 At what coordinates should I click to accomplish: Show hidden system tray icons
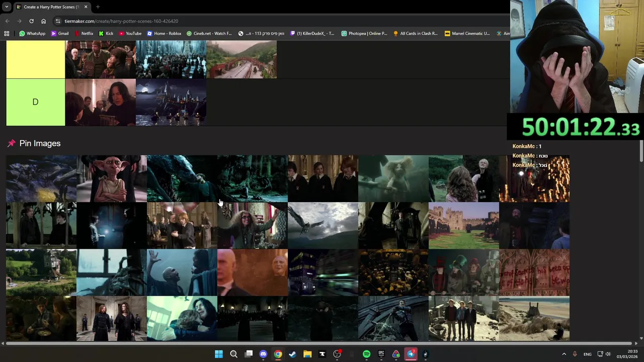(563, 354)
